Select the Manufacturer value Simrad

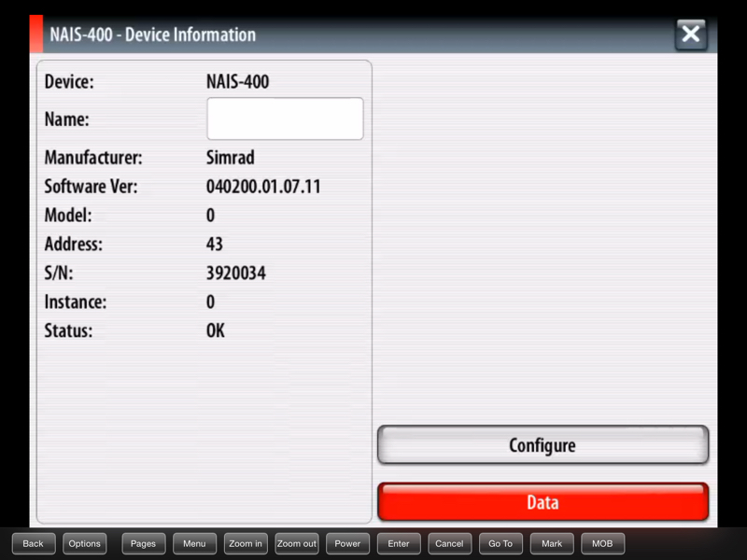230,157
